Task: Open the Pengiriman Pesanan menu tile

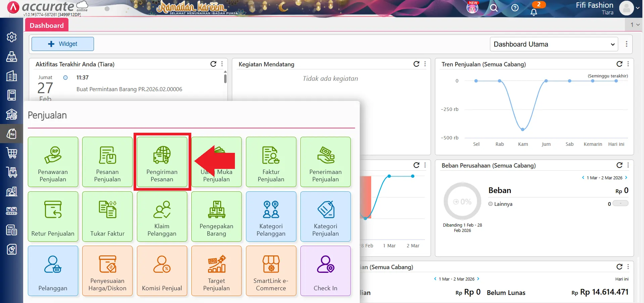Action: [162, 162]
